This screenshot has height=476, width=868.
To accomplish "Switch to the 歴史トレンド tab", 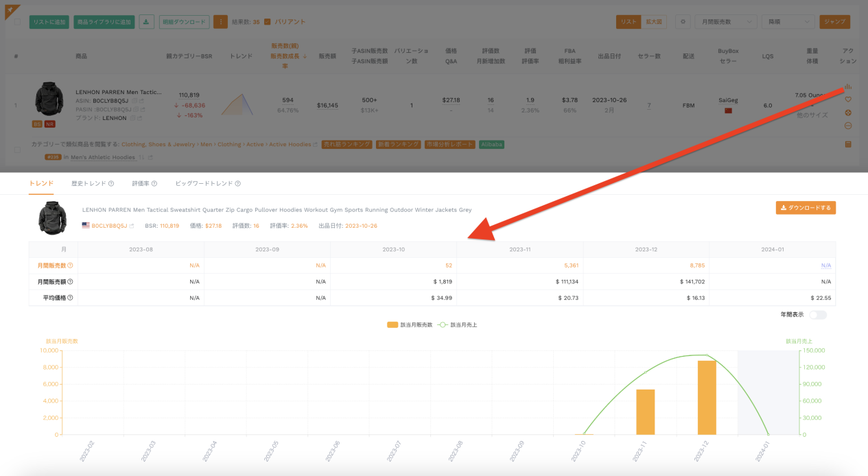I will [92, 184].
